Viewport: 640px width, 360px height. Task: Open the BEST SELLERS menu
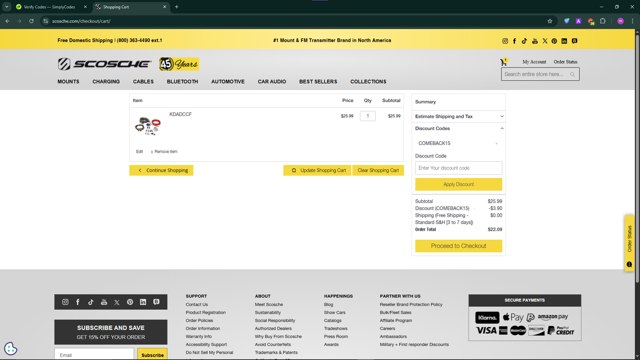(x=318, y=82)
